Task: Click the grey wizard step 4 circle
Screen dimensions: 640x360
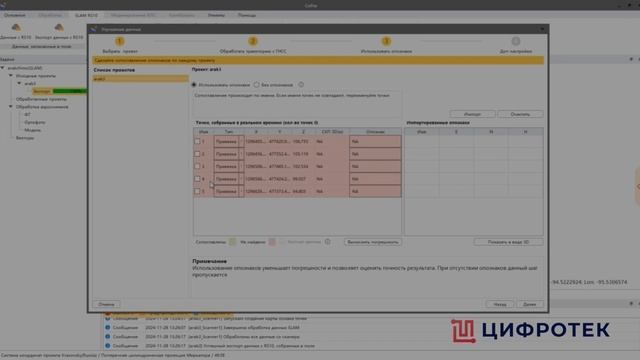Action: (516, 41)
